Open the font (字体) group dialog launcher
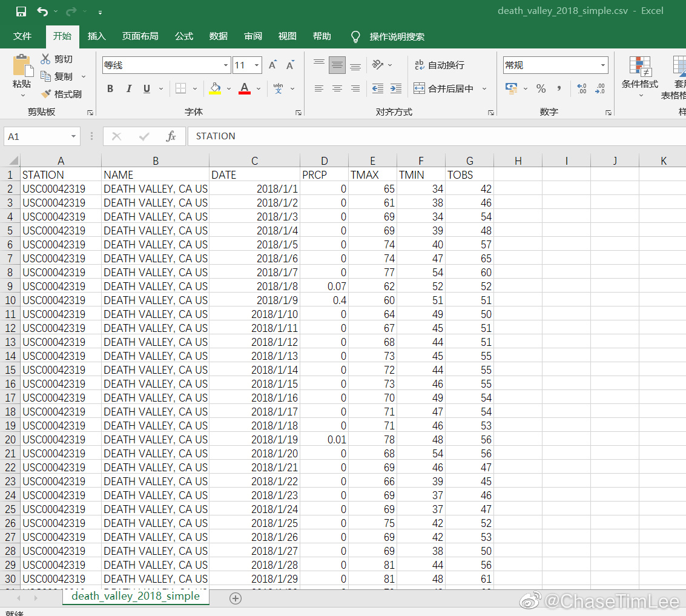This screenshot has width=686, height=616. (x=298, y=113)
